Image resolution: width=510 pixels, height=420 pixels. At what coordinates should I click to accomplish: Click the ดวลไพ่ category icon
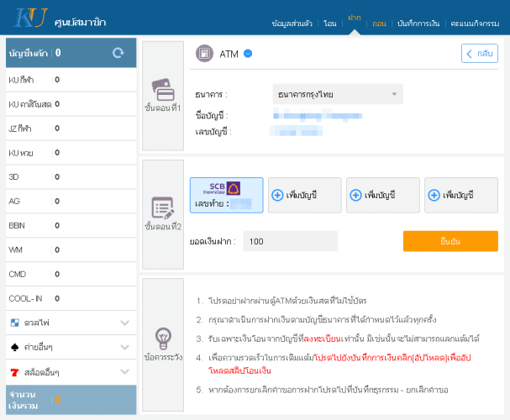[15, 323]
